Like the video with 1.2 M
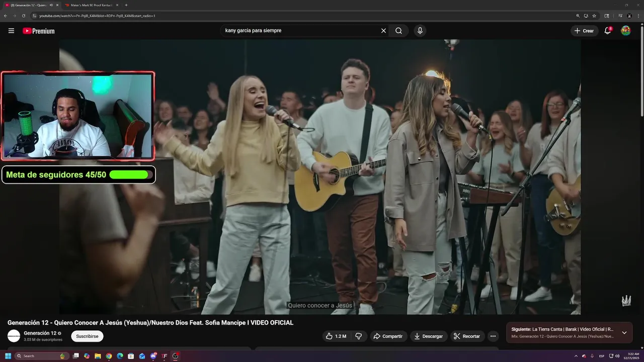 coord(336,336)
